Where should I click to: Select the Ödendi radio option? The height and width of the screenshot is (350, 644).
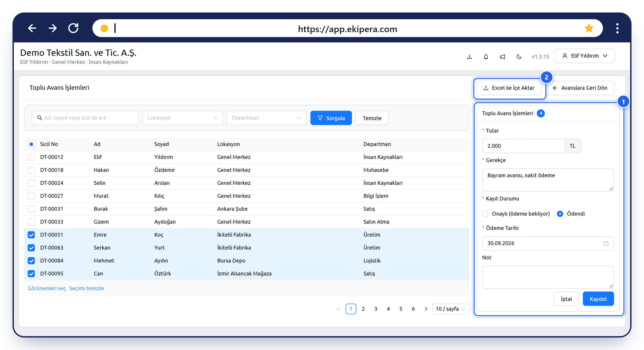tap(560, 214)
